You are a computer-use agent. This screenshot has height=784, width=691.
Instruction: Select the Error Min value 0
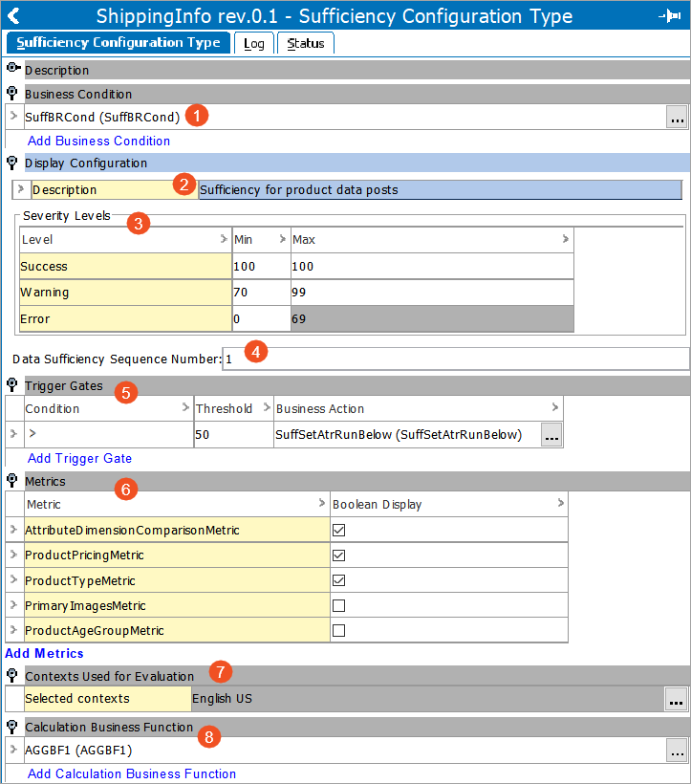tap(261, 318)
